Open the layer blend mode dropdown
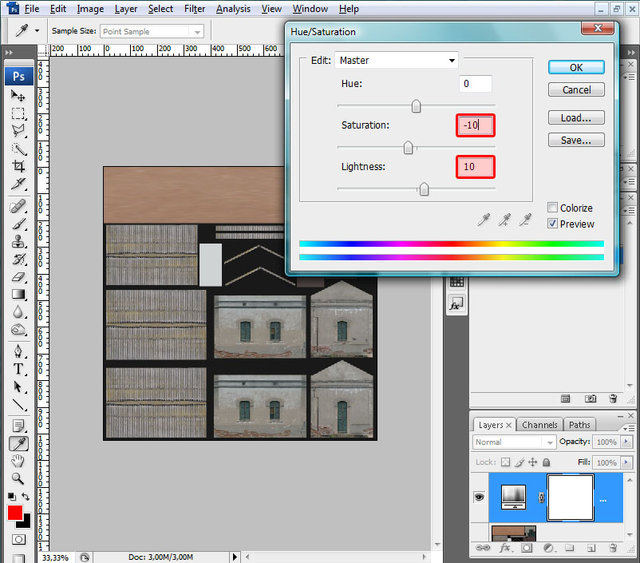 pos(514,442)
